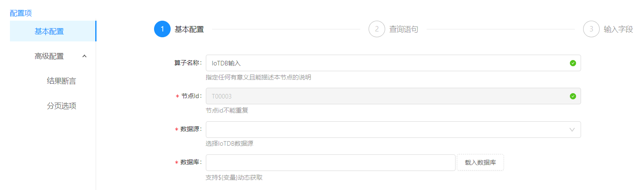Viewport: 644px width, 190px height.
Task: Jump to the 输入字段 step label
Action: click(618, 29)
